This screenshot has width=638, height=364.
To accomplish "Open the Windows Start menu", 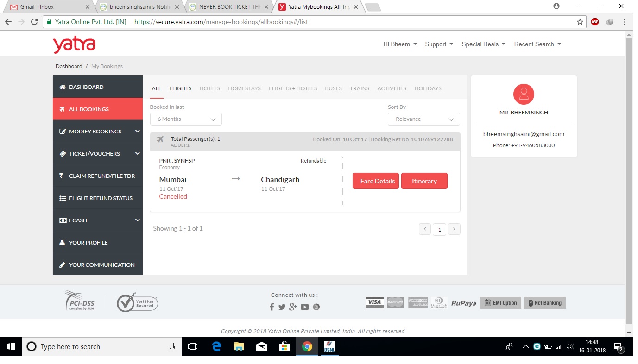I will pos(11,346).
